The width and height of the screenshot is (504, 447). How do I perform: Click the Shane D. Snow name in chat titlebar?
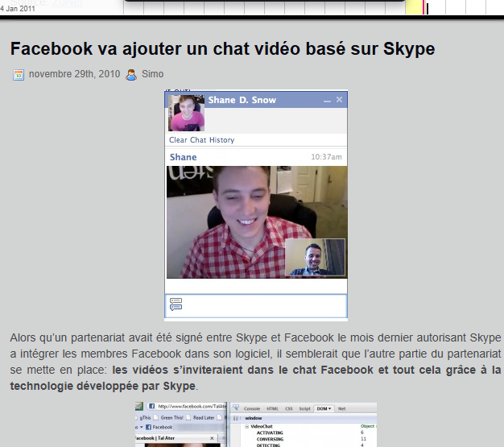[x=242, y=100]
